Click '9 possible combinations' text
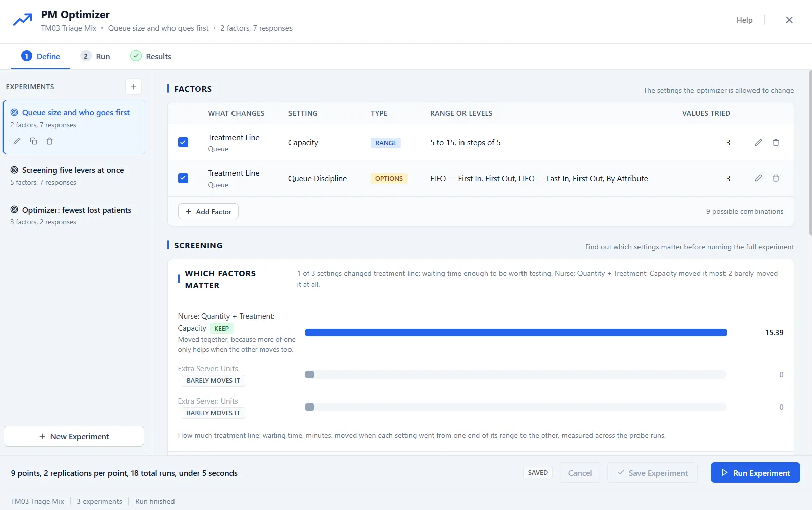Image resolution: width=812 pixels, height=510 pixels. (745, 212)
